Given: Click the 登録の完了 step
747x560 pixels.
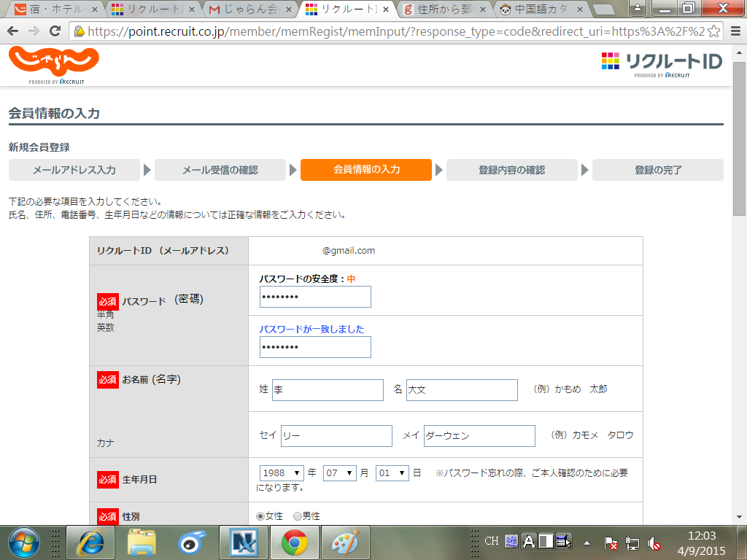Looking at the screenshot, I should pos(658,170).
